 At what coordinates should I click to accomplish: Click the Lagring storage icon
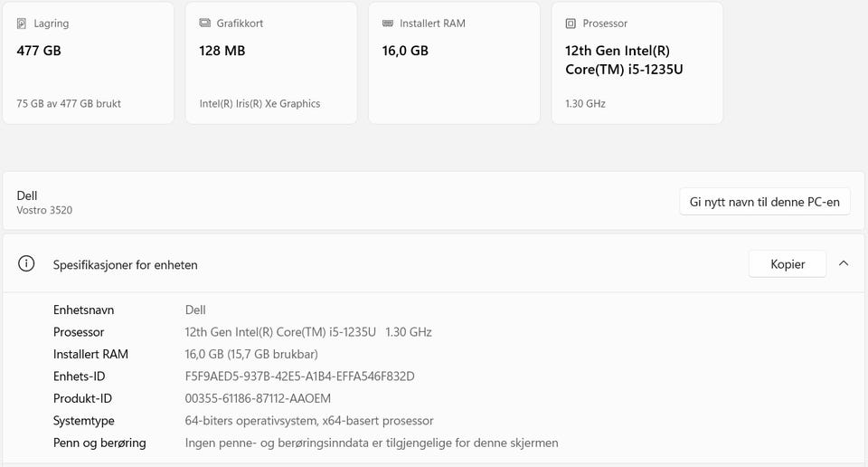click(22, 24)
